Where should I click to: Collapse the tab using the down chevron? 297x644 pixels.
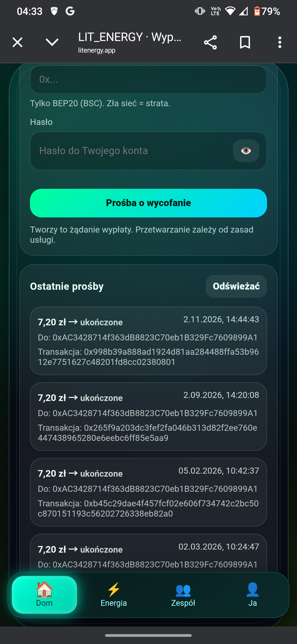(x=52, y=42)
